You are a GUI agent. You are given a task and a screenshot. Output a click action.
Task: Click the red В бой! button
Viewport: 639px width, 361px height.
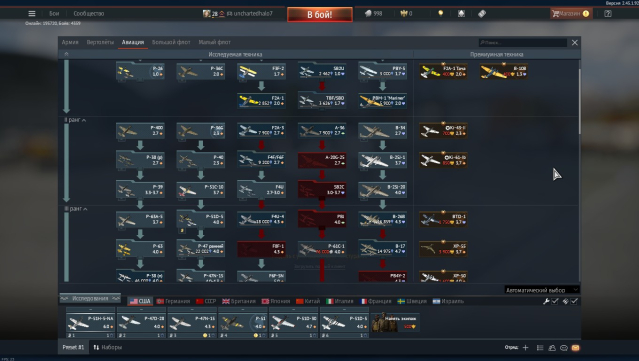click(x=320, y=14)
